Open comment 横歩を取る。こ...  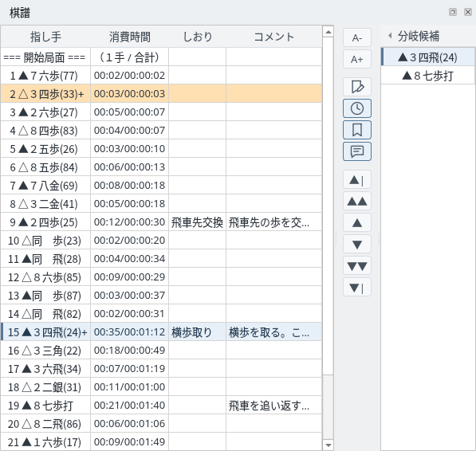tap(273, 332)
